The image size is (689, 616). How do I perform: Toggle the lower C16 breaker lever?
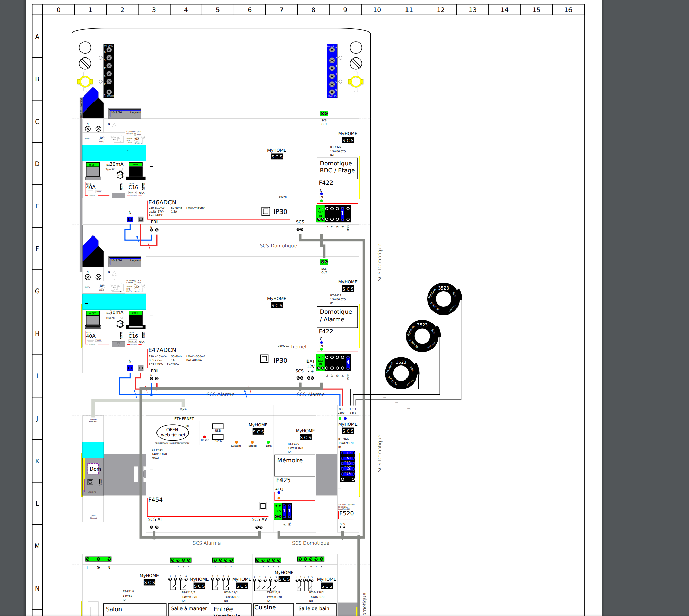(136, 320)
